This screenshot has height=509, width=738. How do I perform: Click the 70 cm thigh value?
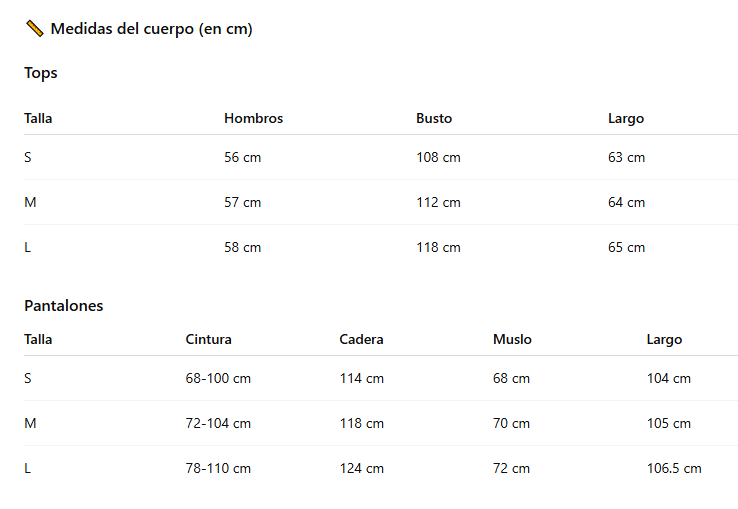click(x=512, y=423)
